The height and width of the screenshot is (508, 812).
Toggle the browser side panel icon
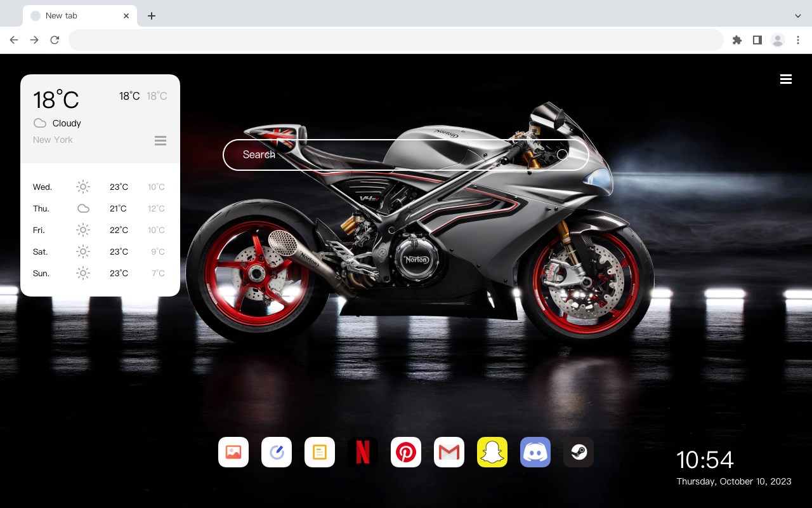pos(757,40)
